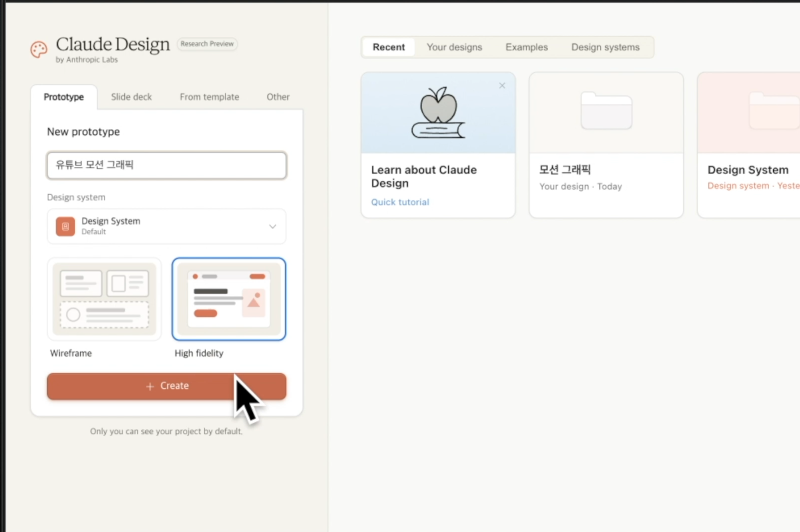This screenshot has height=532, width=800.
Task: Select the Wireframe fidelity option
Action: click(104, 299)
